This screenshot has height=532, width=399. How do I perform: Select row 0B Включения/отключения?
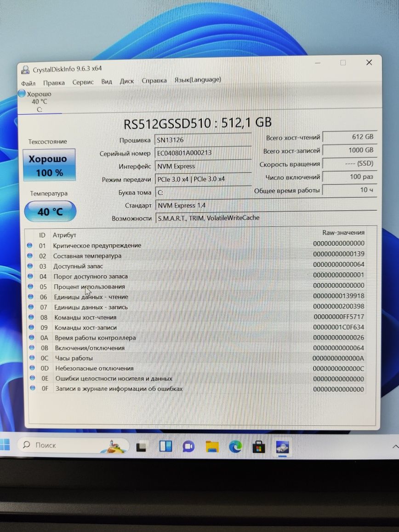point(197,348)
